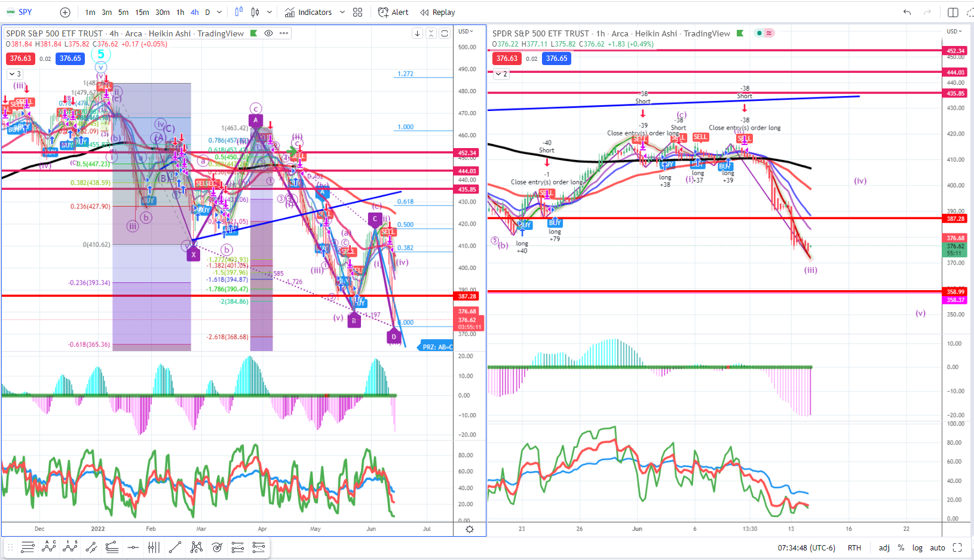This screenshot has height=560, width=974.
Task: Toggle percent scale mode
Action: click(x=901, y=547)
